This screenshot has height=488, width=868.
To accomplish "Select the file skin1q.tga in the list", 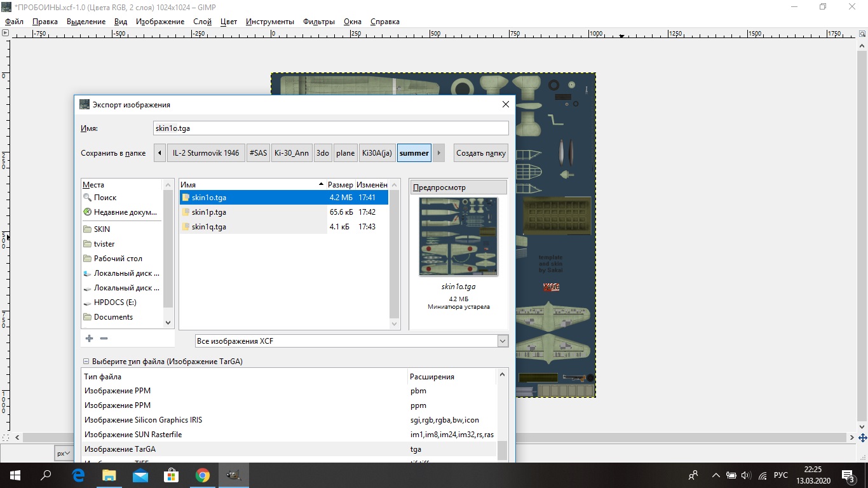I will tap(283, 227).
